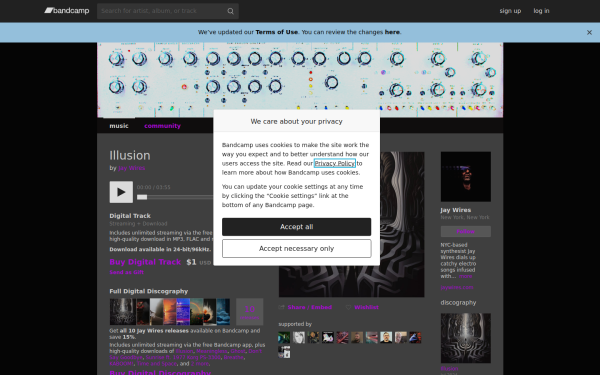Click the Jay Wires artist photo
Screen dimensions: 600x375
click(x=465, y=176)
